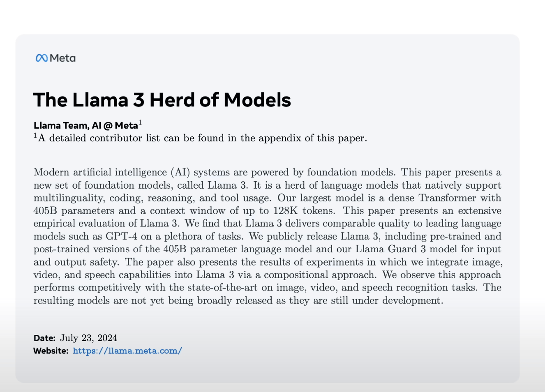545x392 pixels.
Task: Click the "Llama Team, AI @ Meta" author line
Action: tap(85, 125)
